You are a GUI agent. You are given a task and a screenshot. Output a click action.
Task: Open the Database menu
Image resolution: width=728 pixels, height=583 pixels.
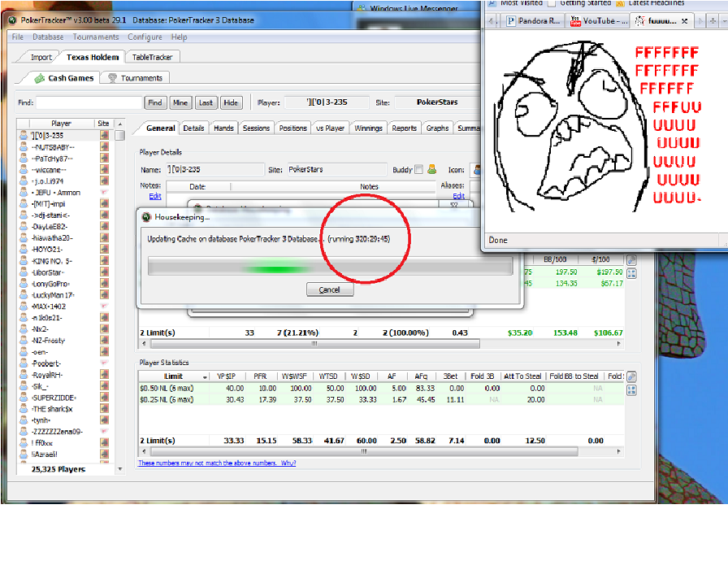click(48, 37)
